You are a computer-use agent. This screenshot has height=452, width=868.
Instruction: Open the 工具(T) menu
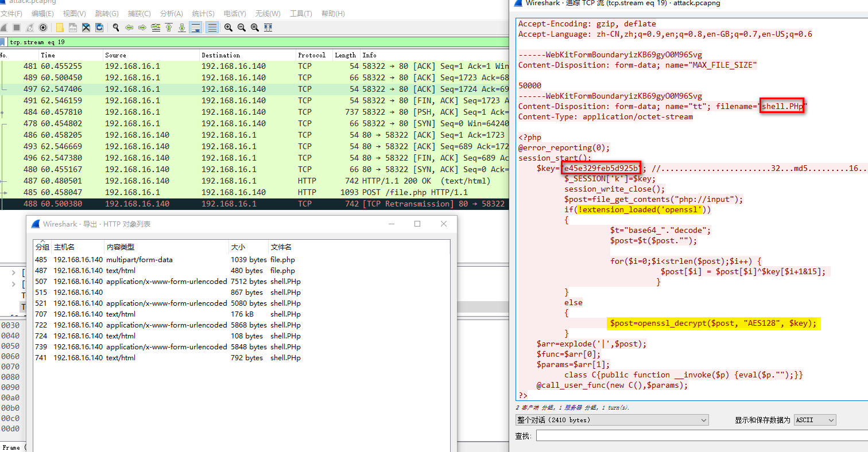point(301,13)
